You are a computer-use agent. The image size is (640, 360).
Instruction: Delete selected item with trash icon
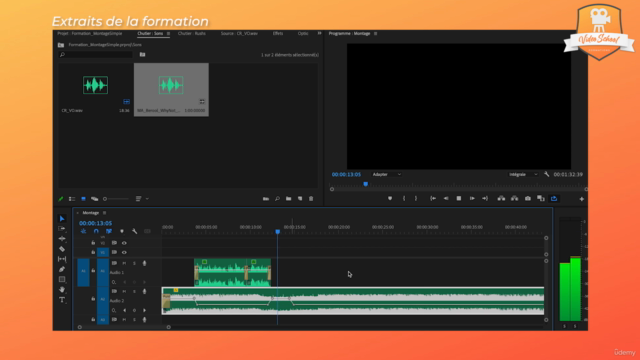(311, 199)
